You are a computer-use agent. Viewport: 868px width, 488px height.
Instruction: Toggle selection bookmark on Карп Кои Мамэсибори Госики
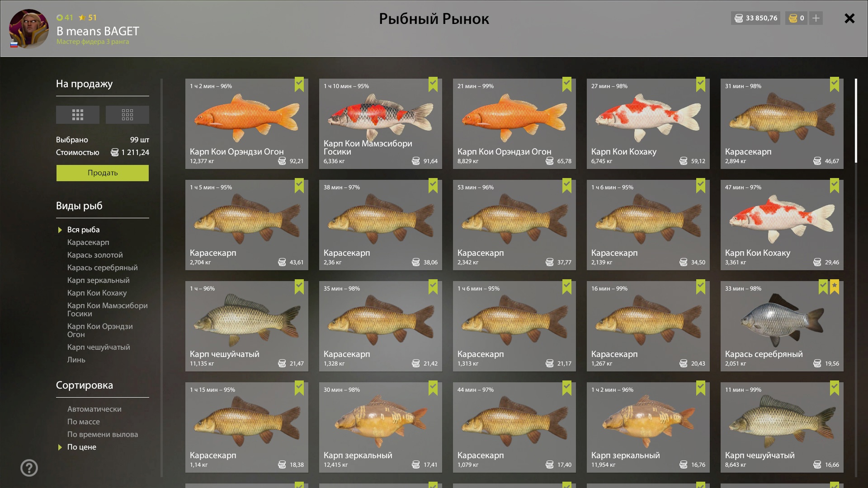point(433,84)
